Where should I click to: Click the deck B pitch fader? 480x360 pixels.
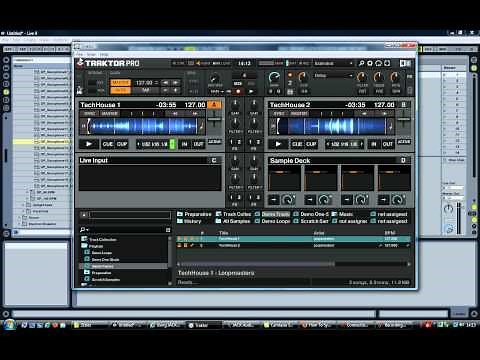pyautogui.click(x=404, y=119)
